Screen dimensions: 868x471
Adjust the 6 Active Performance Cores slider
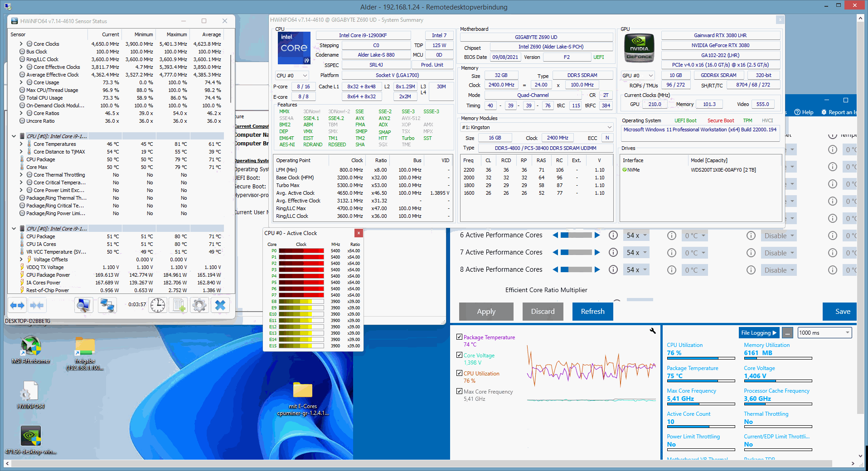tap(576, 235)
